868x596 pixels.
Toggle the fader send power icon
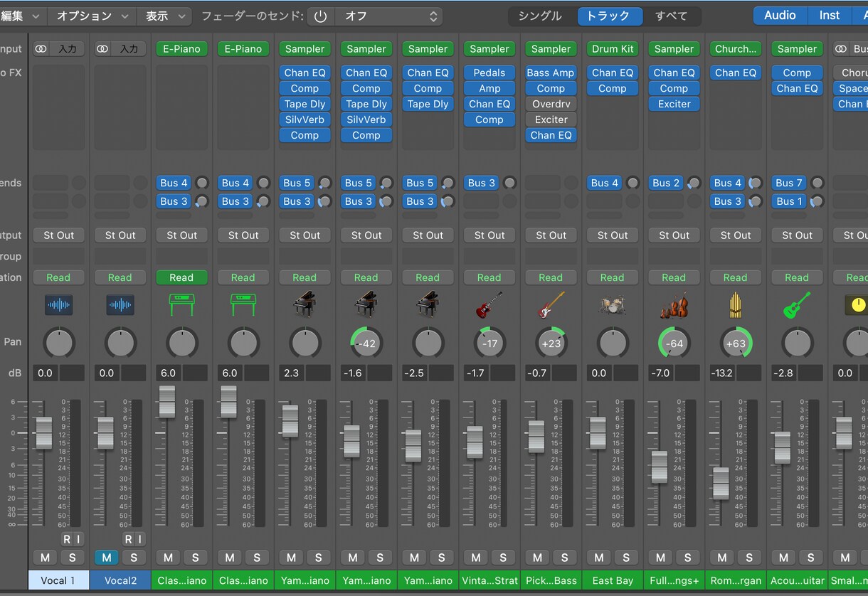[320, 16]
